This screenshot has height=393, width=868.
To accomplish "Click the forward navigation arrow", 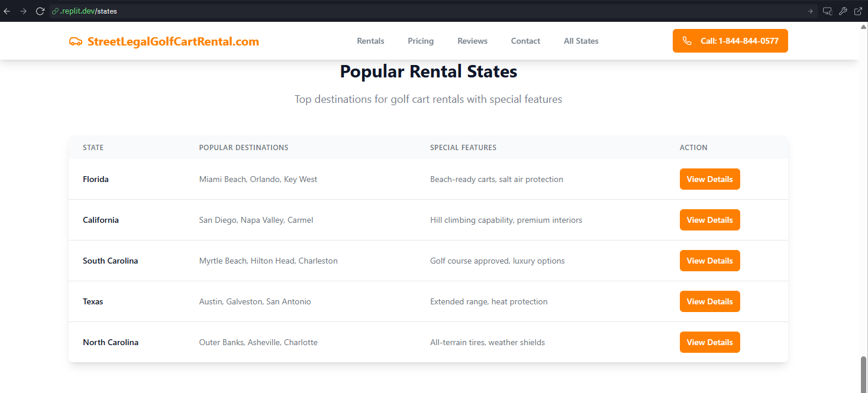I will pos(24,11).
